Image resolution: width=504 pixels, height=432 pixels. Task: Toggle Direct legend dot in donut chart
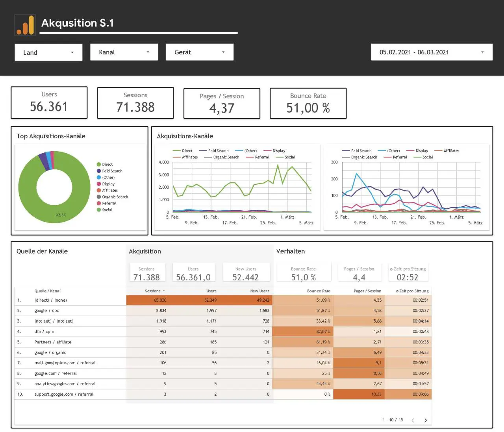pyautogui.click(x=99, y=164)
